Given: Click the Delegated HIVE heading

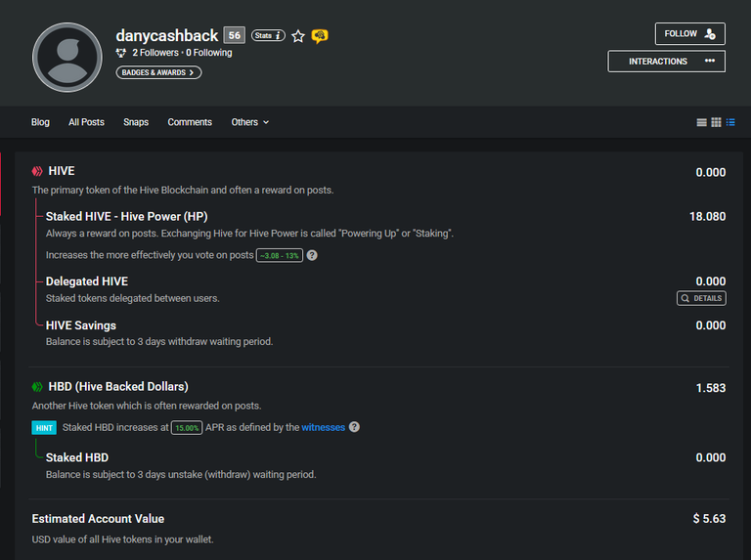Looking at the screenshot, I should tap(87, 281).
